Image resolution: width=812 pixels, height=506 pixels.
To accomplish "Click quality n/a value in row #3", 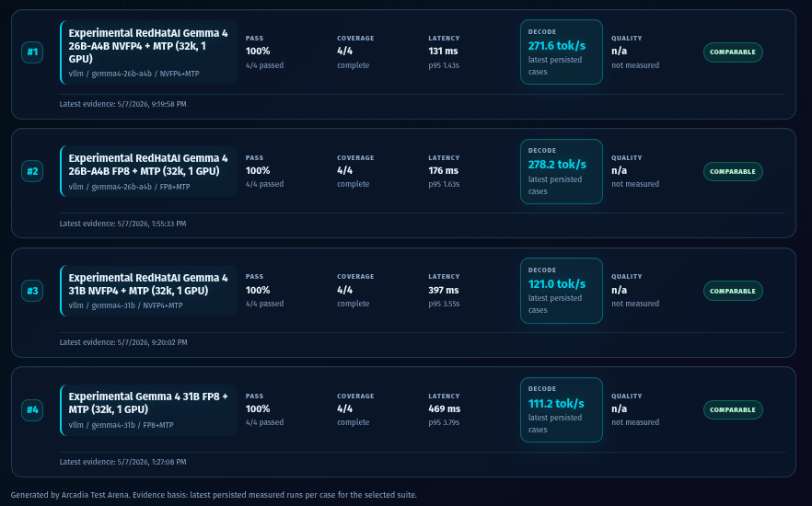I will click(x=619, y=290).
